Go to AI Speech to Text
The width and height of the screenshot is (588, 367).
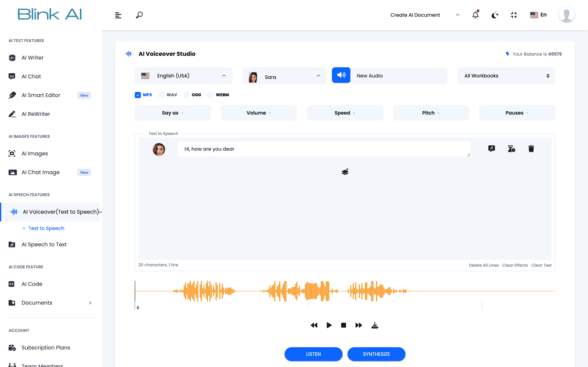pos(44,244)
